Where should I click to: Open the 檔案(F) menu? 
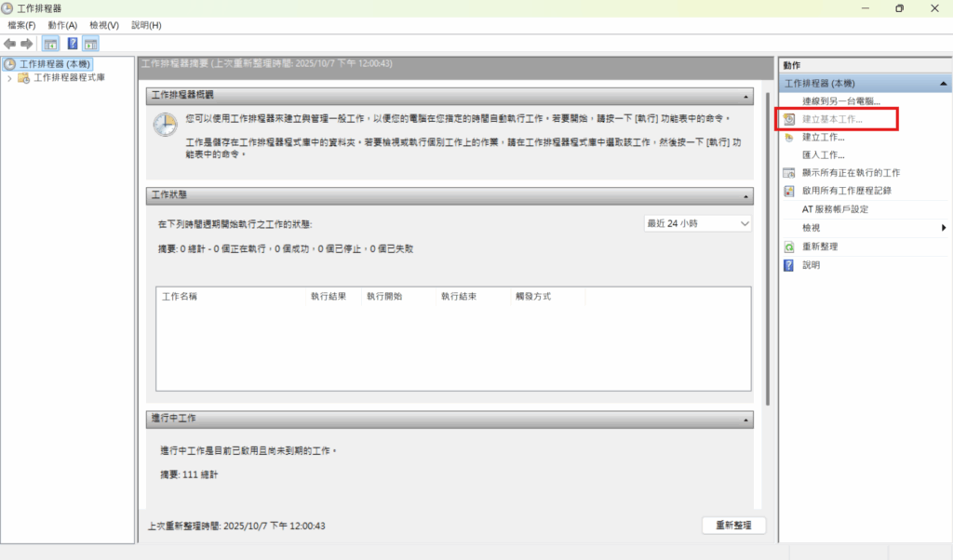(21, 25)
